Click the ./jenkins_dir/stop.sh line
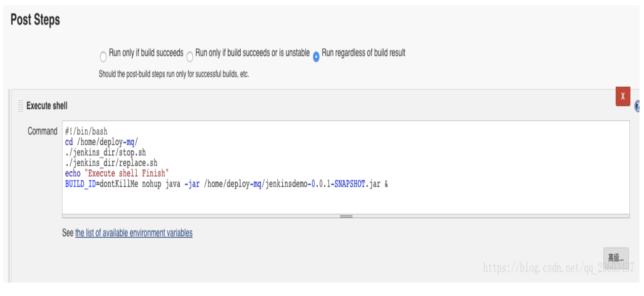 105,152
